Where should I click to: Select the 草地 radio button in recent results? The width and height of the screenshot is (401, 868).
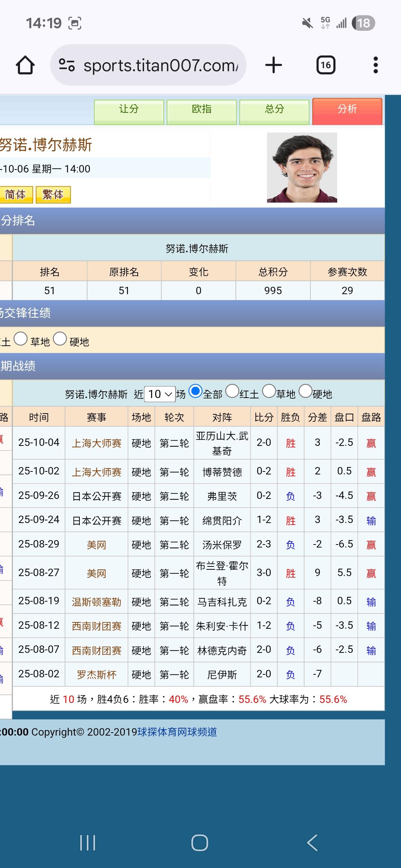click(269, 391)
